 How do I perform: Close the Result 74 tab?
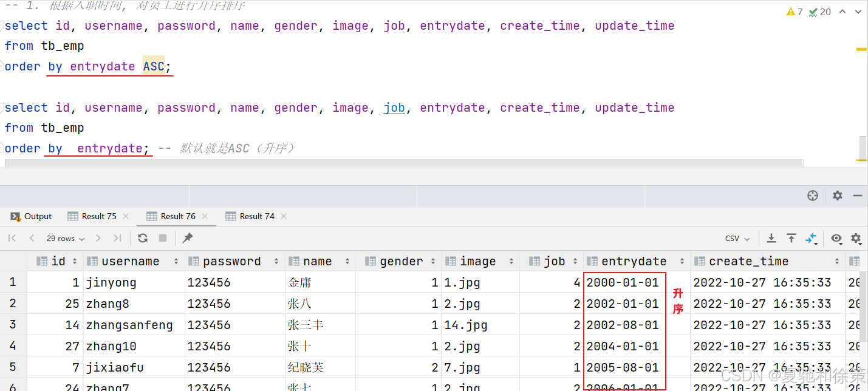[284, 216]
